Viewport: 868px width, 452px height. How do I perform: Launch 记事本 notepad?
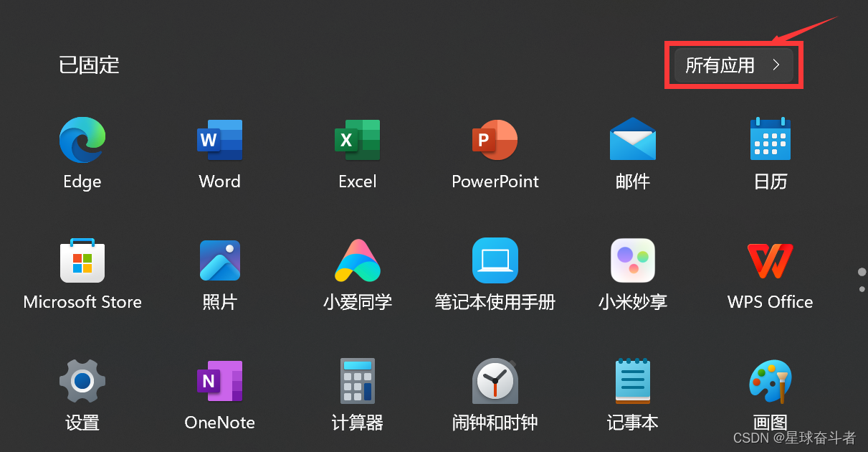(633, 381)
